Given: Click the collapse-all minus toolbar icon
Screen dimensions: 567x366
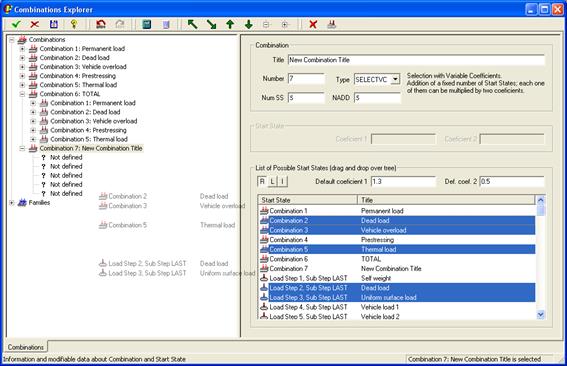Looking at the screenshot, I should [266, 25].
